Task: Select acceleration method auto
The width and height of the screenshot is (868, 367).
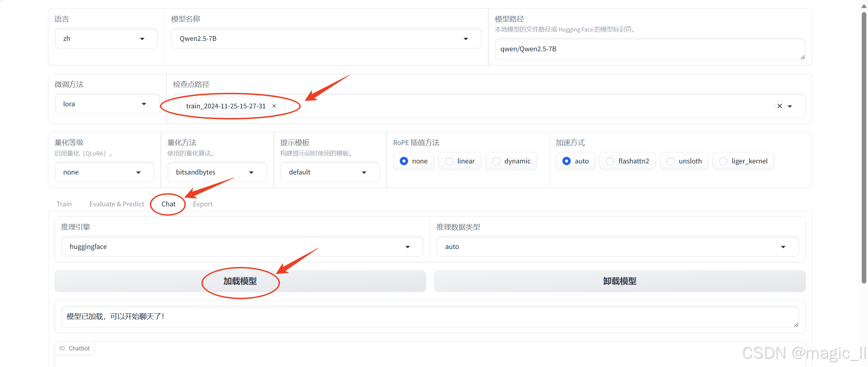Action: [x=575, y=161]
